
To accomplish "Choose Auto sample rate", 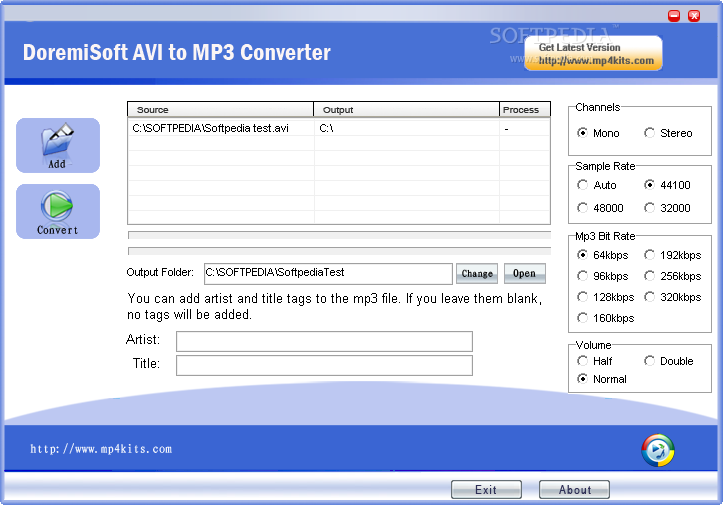I will [x=597, y=185].
